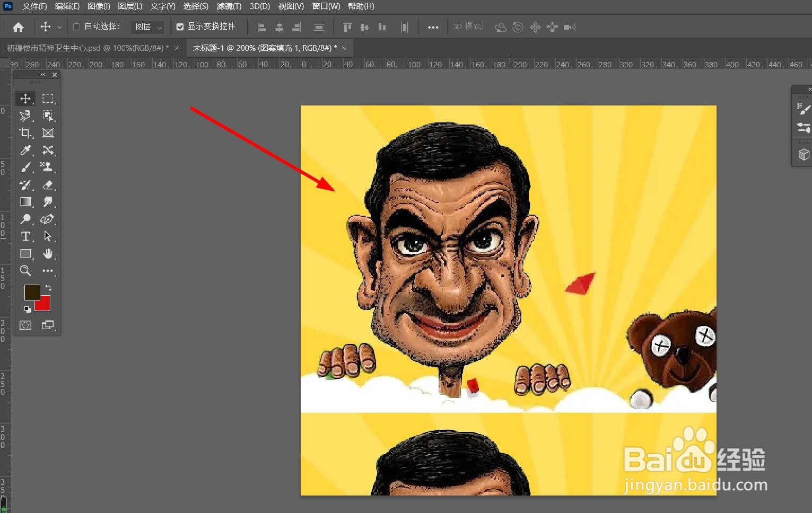The image size is (812, 513).
Task: Align left edges in options bar
Action: pyautogui.click(x=262, y=27)
